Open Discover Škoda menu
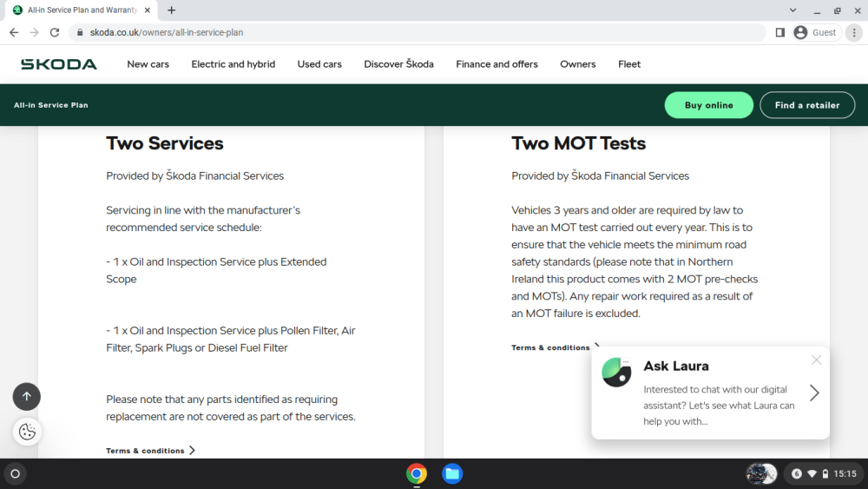 click(x=398, y=64)
